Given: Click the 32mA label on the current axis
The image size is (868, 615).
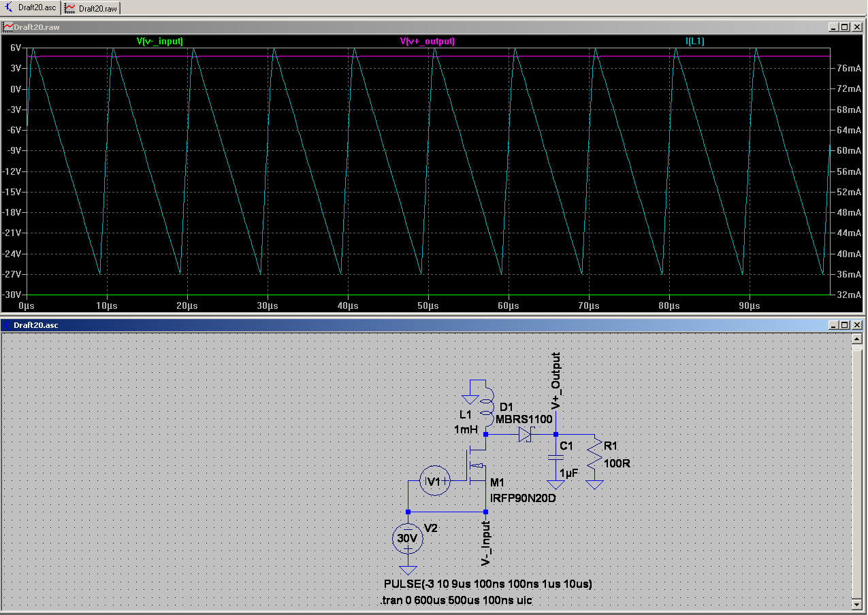Looking at the screenshot, I should [848, 295].
